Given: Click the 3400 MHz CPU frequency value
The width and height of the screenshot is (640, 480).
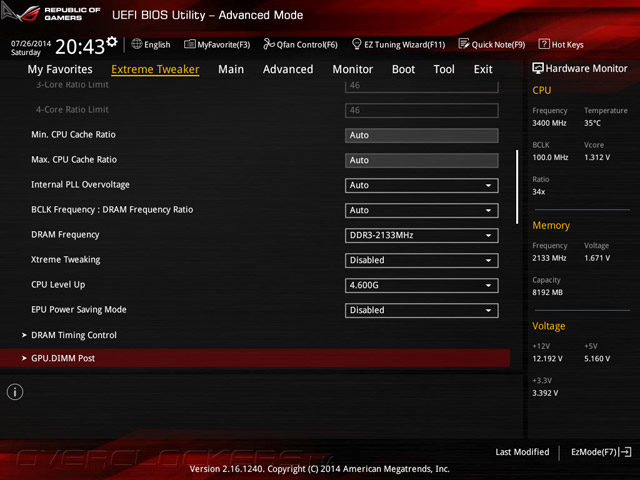Looking at the screenshot, I should 549,123.
